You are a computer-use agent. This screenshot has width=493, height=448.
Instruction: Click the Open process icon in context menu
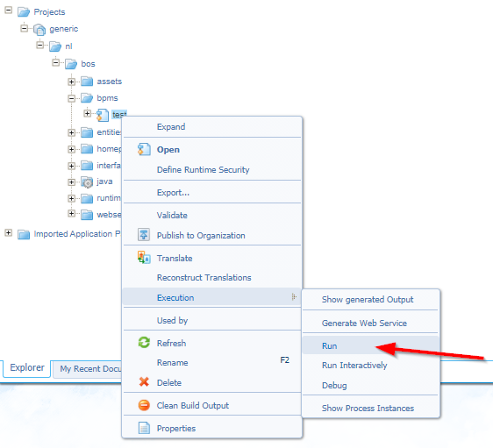[x=144, y=150]
